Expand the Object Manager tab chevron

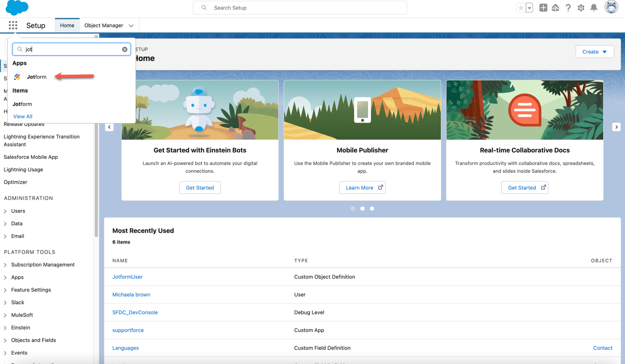[x=131, y=26]
